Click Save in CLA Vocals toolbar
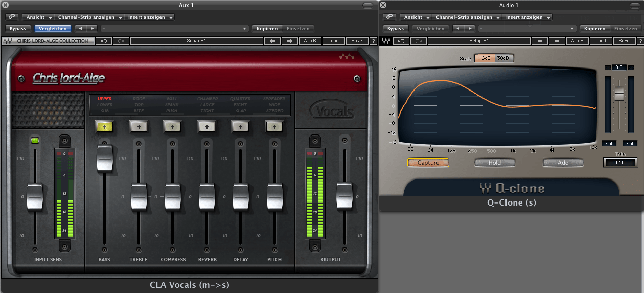This screenshot has width=644, height=293. tap(357, 41)
